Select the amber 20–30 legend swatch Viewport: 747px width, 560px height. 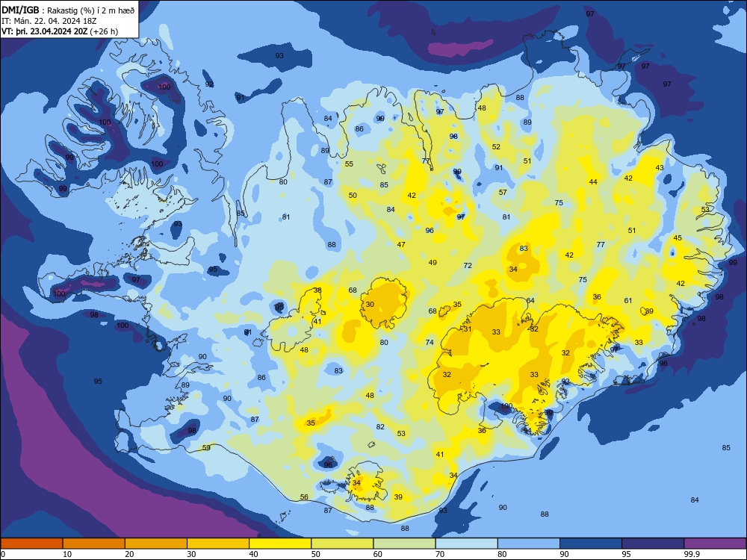click(x=156, y=544)
